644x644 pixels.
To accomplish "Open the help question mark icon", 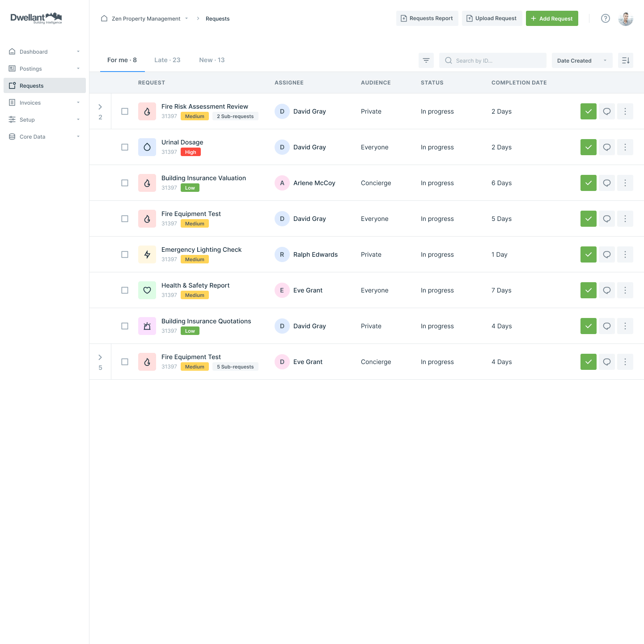I will tap(605, 18).
